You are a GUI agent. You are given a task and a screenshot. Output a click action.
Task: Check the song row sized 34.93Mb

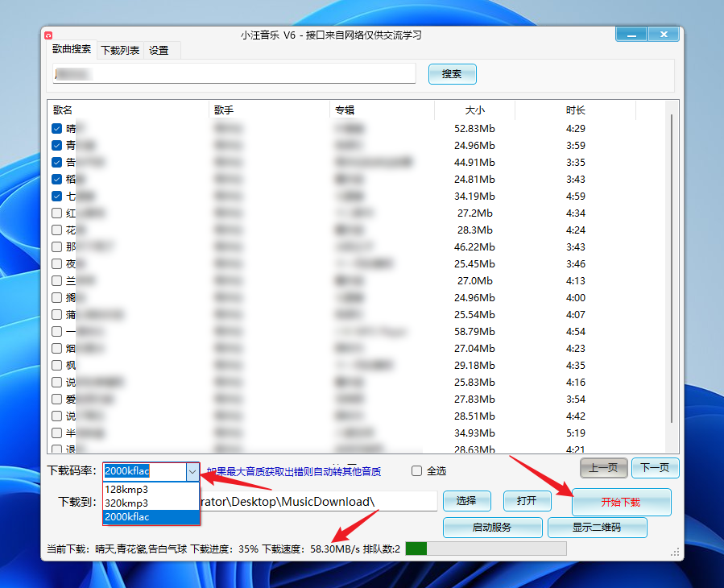tap(57, 433)
